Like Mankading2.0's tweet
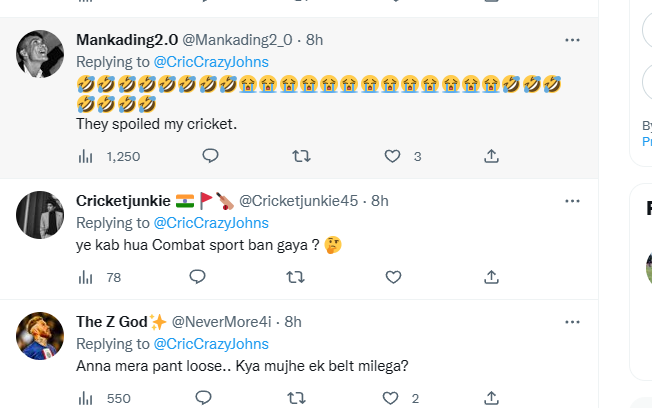 (393, 156)
